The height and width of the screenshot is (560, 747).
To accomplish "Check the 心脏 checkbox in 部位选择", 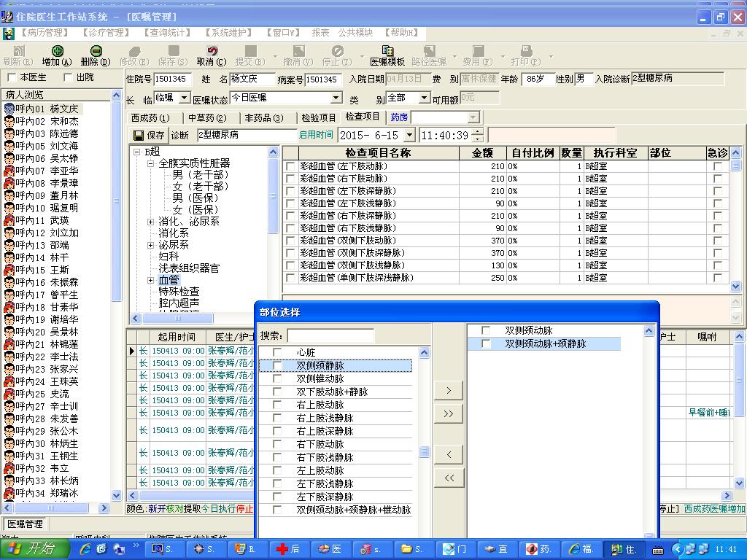I will 276,352.
